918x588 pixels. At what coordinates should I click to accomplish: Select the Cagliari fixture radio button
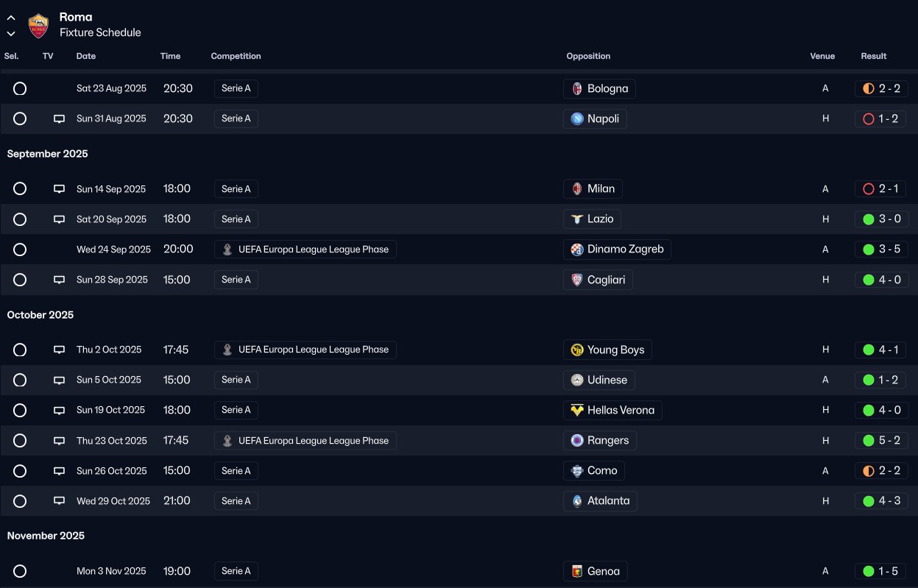tap(20, 280)
